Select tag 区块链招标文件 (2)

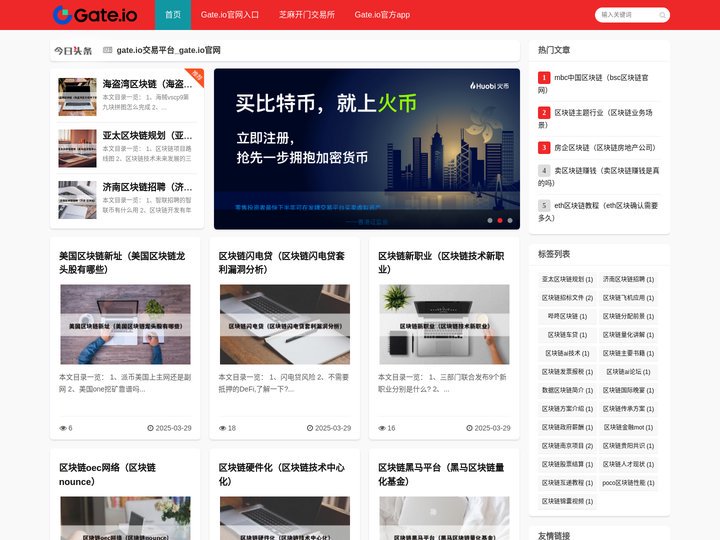567,298
